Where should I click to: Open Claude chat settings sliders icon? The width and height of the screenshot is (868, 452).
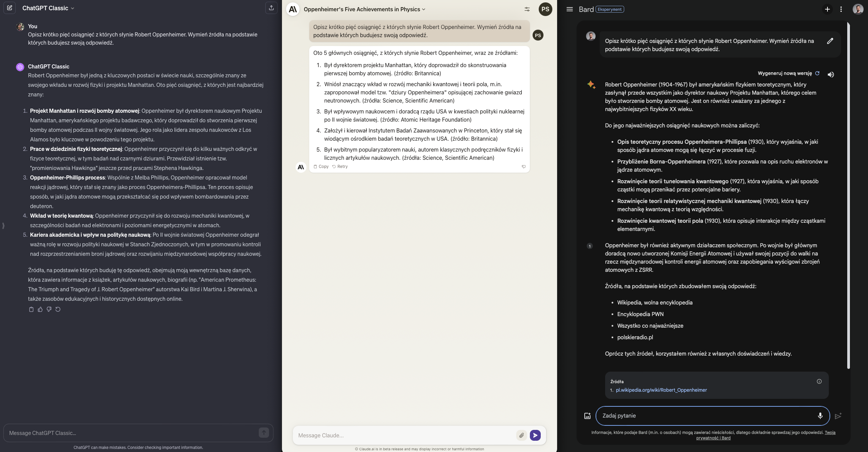527,9
